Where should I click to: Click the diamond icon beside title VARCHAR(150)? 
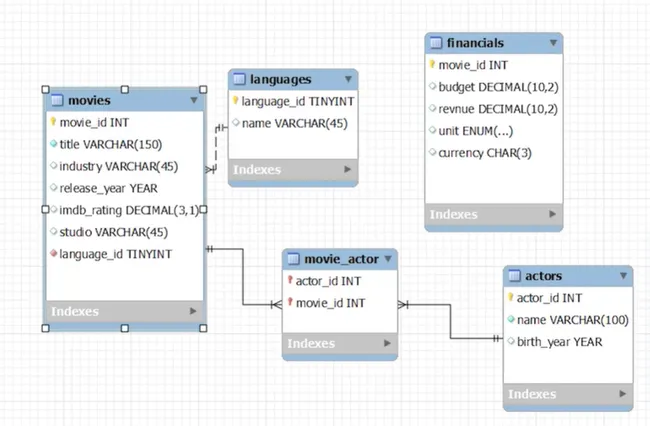pyautogui.click(x=53, y=144)
